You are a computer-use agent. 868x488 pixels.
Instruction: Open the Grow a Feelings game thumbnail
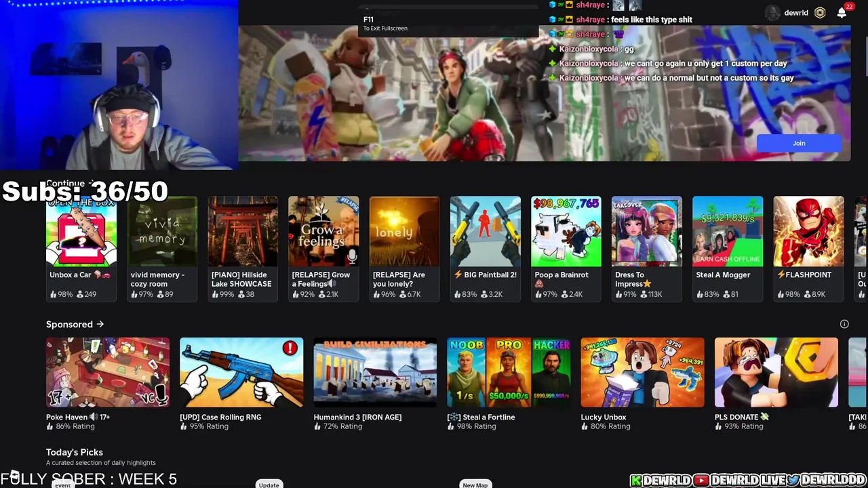pyautogui.click(x=323, y=231)
